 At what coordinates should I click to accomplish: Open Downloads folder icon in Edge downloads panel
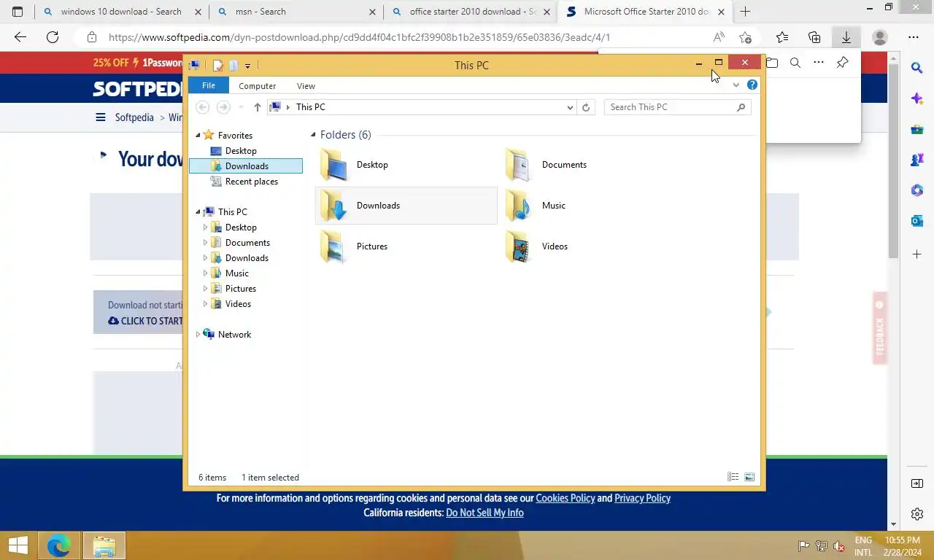pos(772,63)
